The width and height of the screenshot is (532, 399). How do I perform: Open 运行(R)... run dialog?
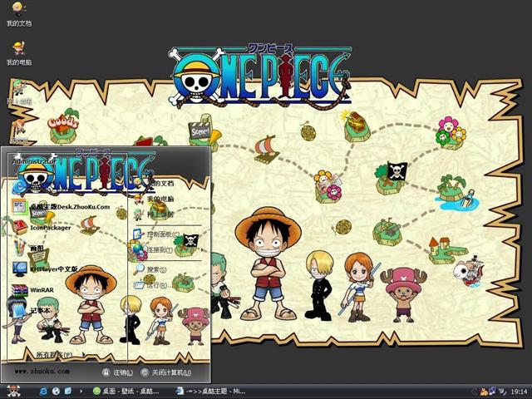[153, 285]
